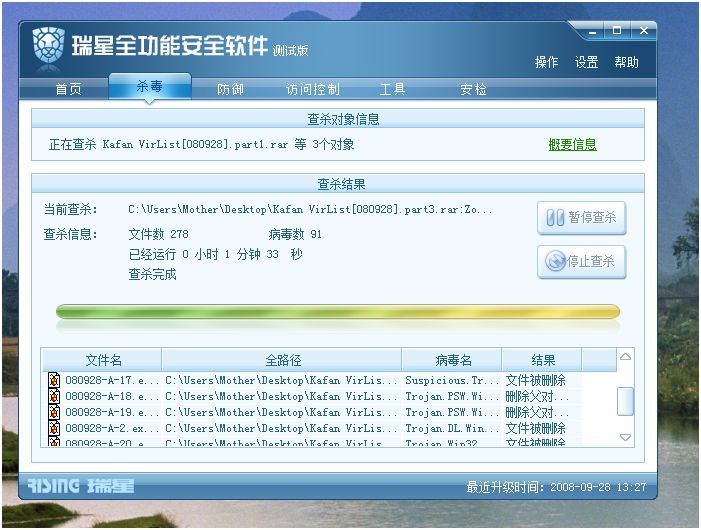Image resolution: width=701 pixels, height=530 pixels.
Task: Select the 杀毒 tab
Action: click(x=150, y=86)
